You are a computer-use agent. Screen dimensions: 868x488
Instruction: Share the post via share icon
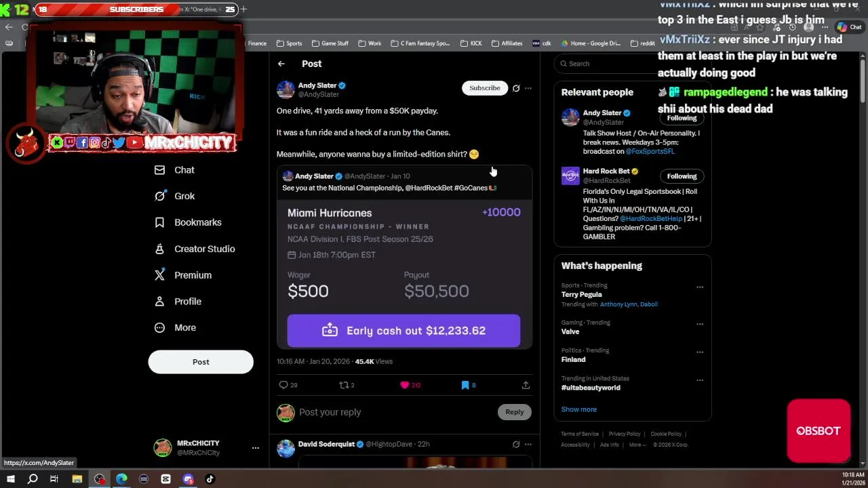click(x=526, y=385)
